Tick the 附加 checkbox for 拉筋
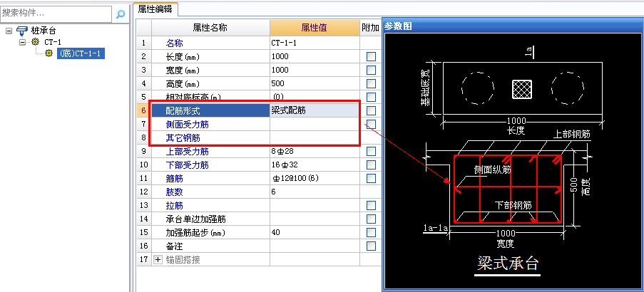The width and height of the screenshot is (644, 292). point(372,205)
